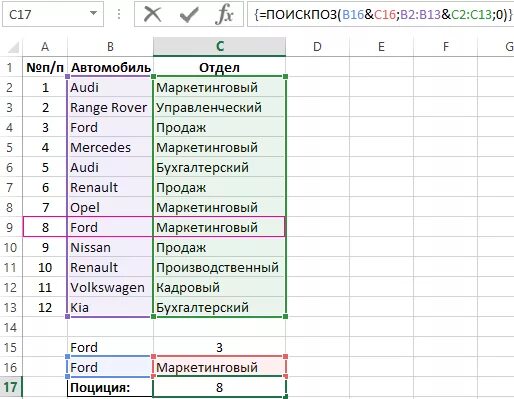Click the Select All corner triangle
514x399 pixels.
coord(13,47)
